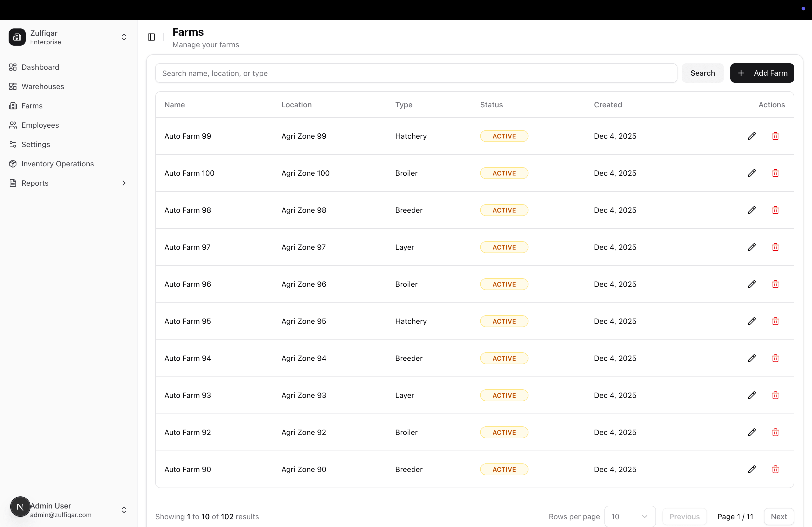Delete Auto Farm 100 using the trash icon
812x527 pixels.
point(775,173)
